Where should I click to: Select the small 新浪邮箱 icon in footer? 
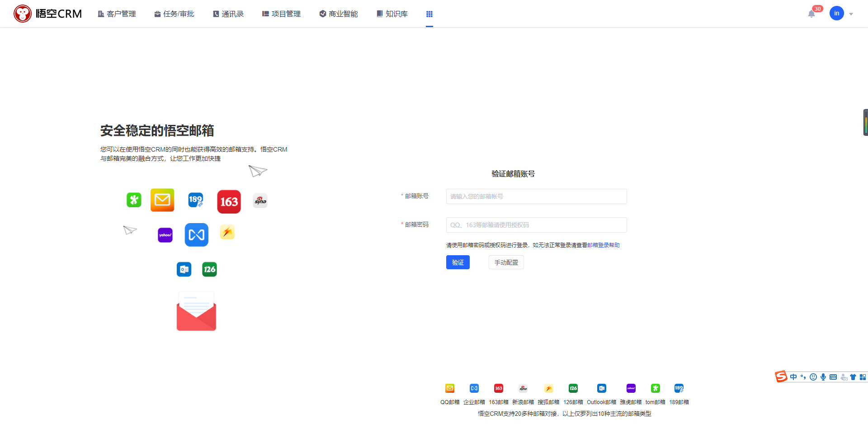coord(523,388)
